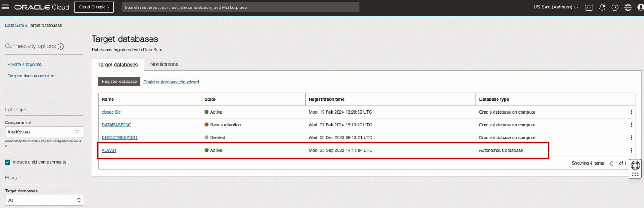Click the Showing 4 items text
Image resolution: width=644 pixels, height=208 pixels.
click(588, 163)
